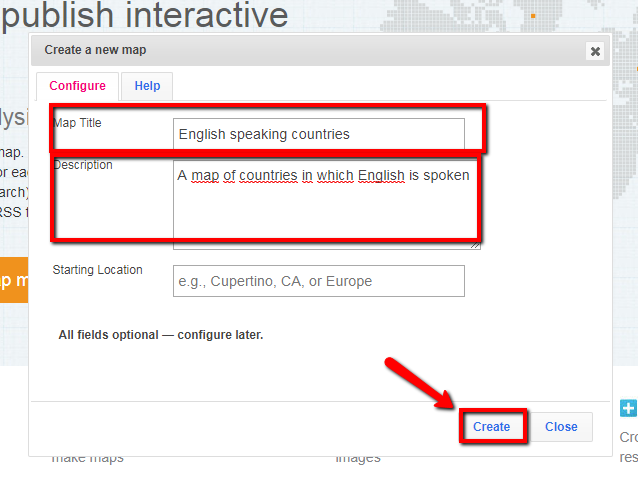Viewport: 638px width, 477px height.
Task: Open the Help tab
Action: (147, 86)
